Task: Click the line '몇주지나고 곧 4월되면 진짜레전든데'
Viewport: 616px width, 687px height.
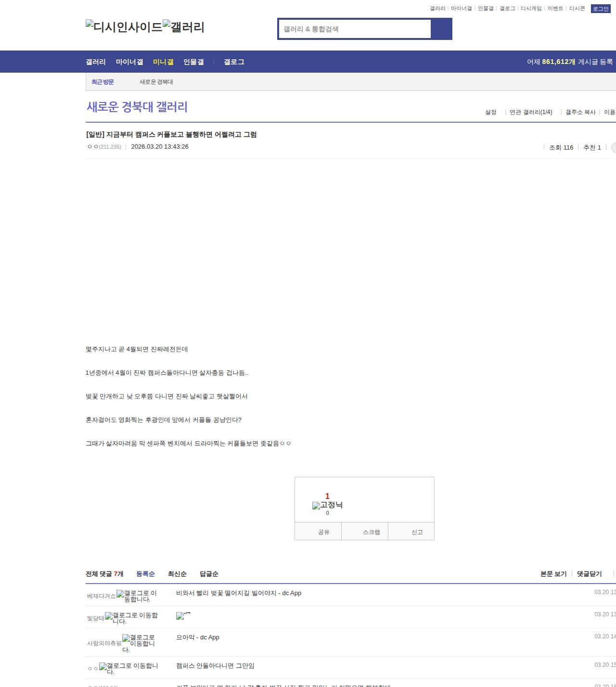Action: tap(137, 349)
